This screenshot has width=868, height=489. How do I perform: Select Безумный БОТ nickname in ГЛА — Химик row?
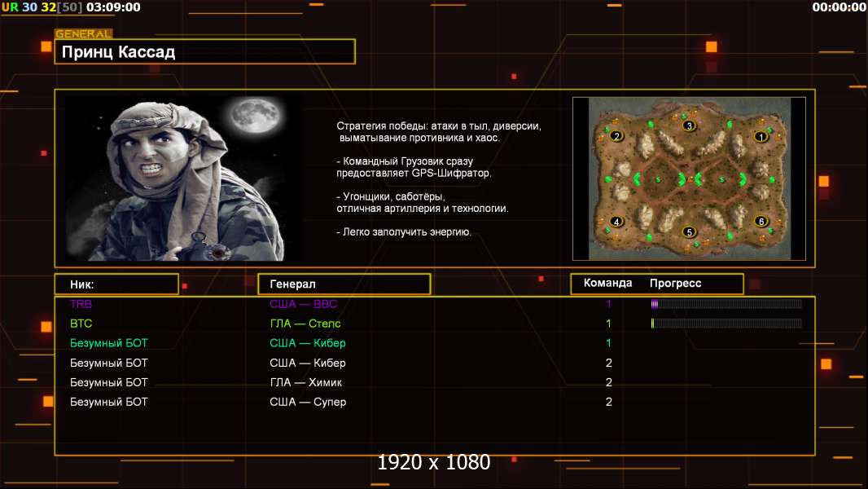pos(108,382)
